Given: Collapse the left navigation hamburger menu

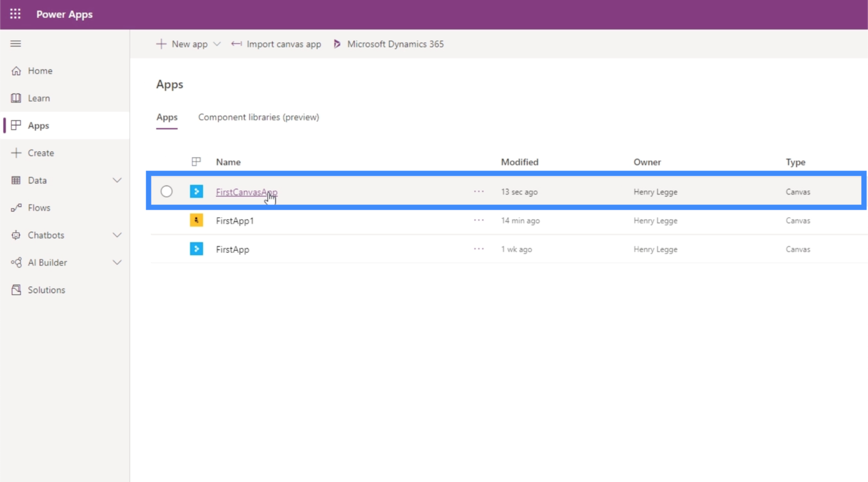Looking at the screenshot, I should pos(16,43).
